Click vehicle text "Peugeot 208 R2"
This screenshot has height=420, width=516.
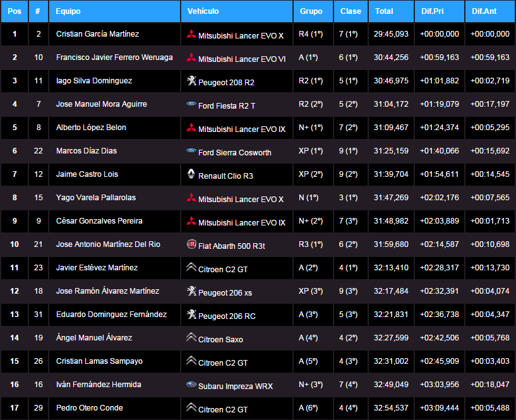(x=226, y=82)
